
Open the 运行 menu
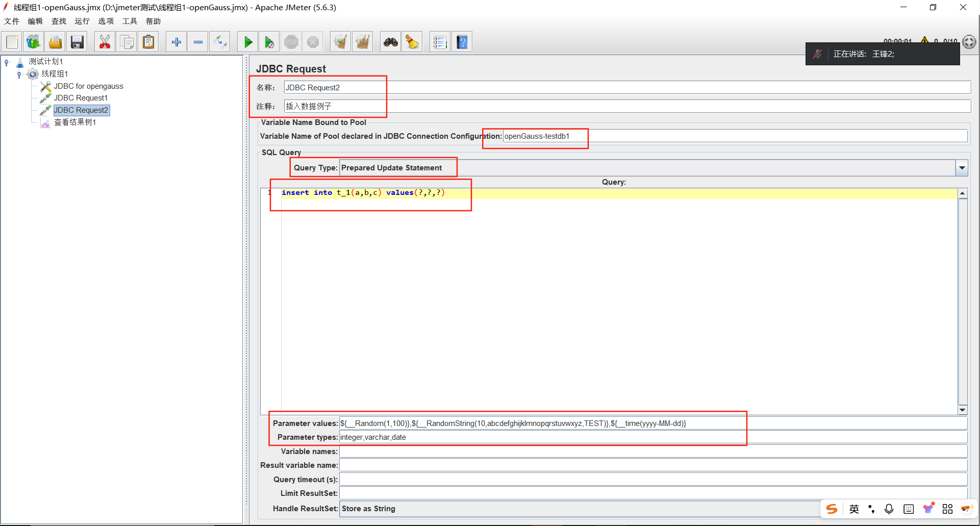coord(82,21)
